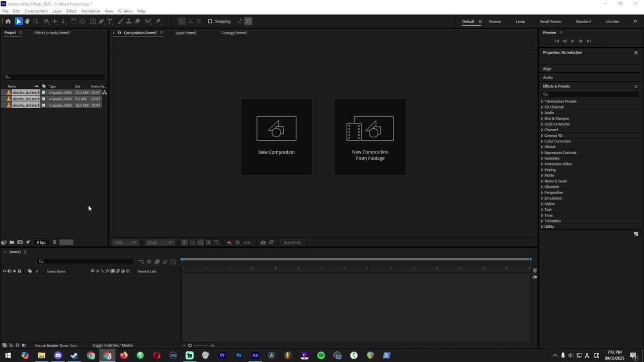
Task: Delete selected project items with trash icon
Action: [x=54, y=242]
